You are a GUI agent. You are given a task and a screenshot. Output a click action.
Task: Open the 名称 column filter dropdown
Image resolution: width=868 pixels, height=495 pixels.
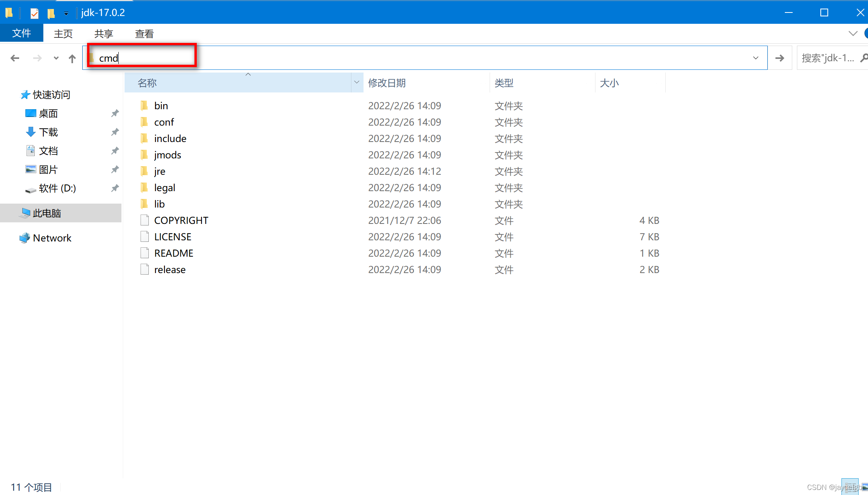[x=356, y=82]
